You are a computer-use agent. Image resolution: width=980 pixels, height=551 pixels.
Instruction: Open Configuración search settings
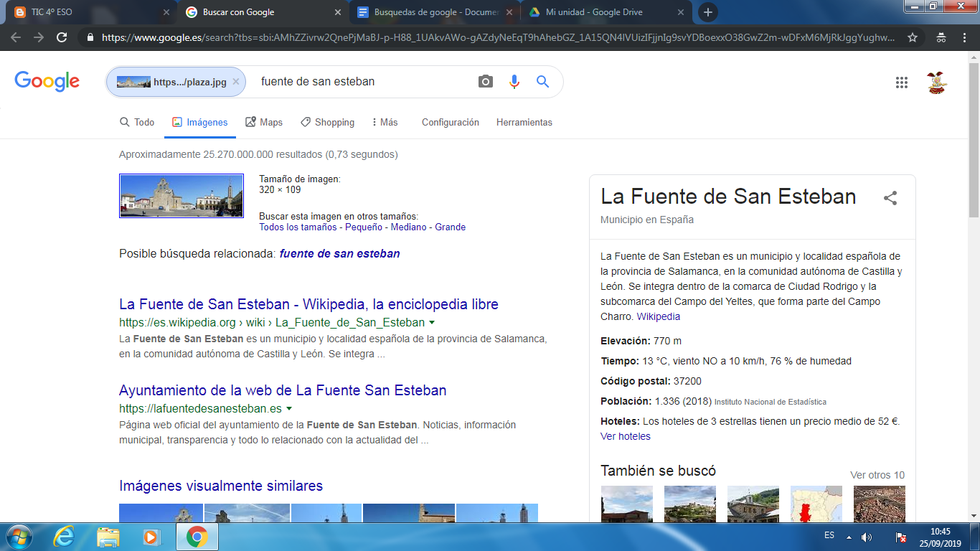(451, 123)
